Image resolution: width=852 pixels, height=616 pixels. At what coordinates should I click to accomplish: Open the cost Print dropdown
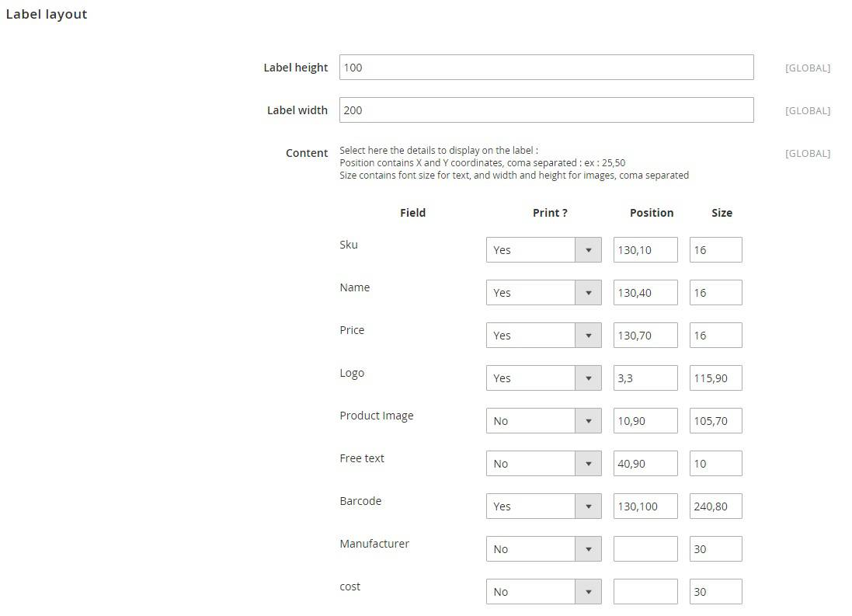click(x=544, y=592)
